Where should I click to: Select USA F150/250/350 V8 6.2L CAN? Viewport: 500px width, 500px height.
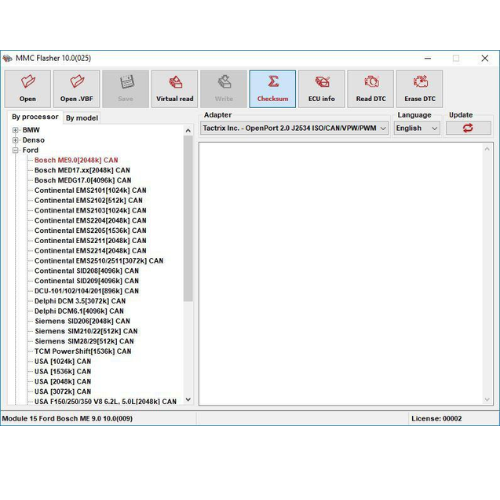click(x=105, y=402)
